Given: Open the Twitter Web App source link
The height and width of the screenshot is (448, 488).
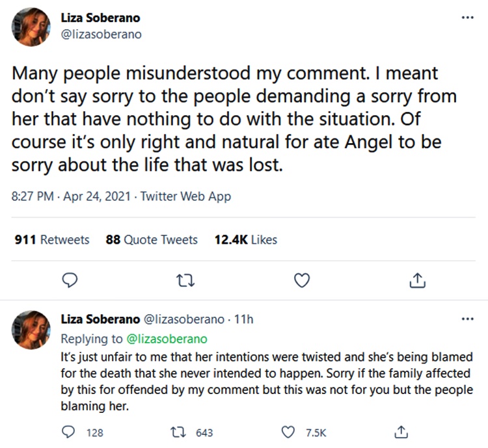Looking at the screenshot, I should coord(185,196).
